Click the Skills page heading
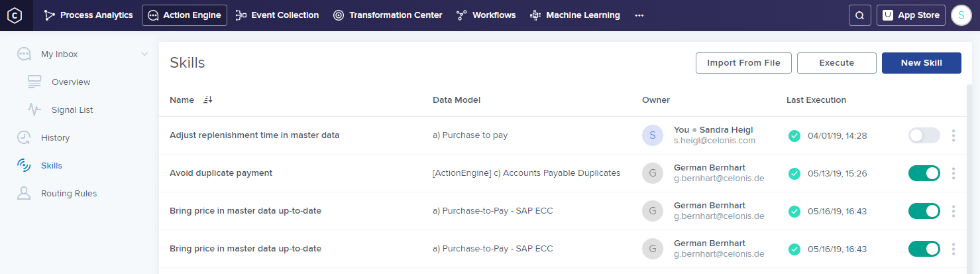The width and height of the screenshot is (980, 274). click(188, 63)
